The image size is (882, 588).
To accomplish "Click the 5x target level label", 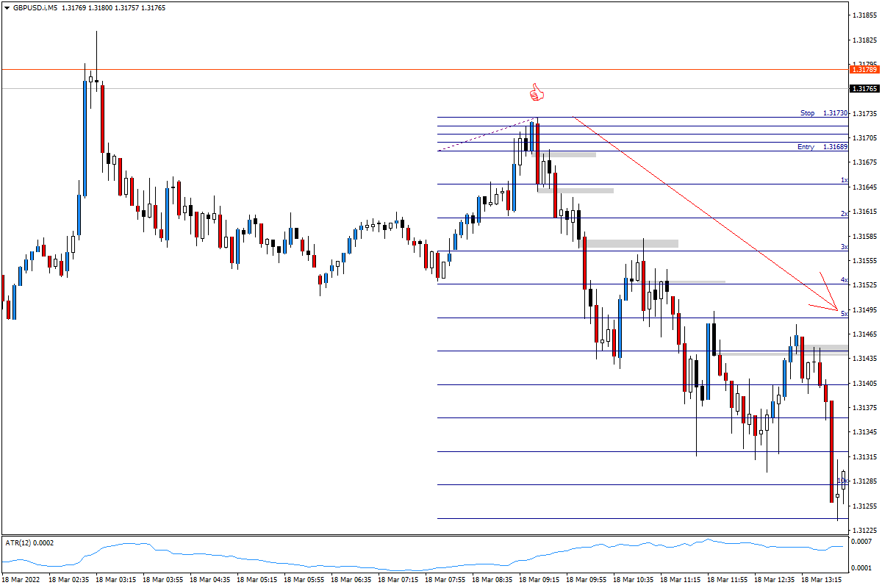I will (x=845, y=314).
